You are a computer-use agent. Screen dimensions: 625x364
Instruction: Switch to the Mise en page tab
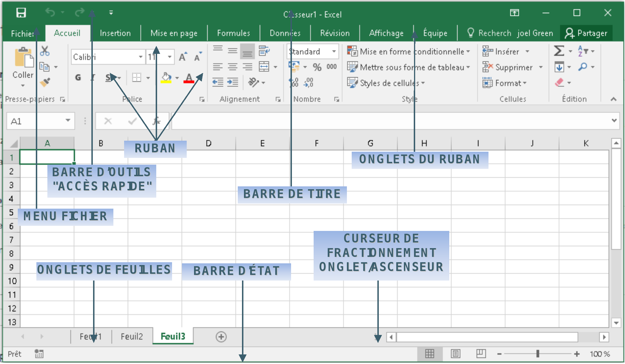pos(174,33)
